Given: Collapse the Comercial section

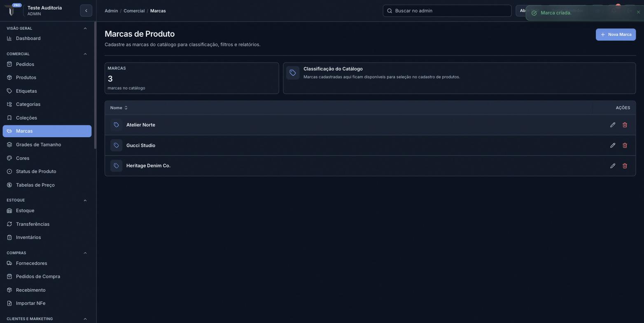Looking at the screenshot, I should (x=85, y=54).
